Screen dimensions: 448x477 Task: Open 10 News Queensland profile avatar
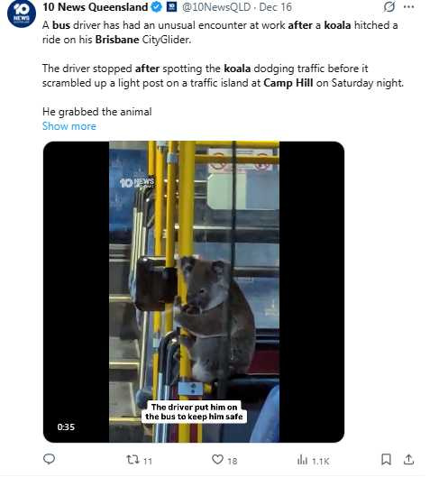pos(22,14)
